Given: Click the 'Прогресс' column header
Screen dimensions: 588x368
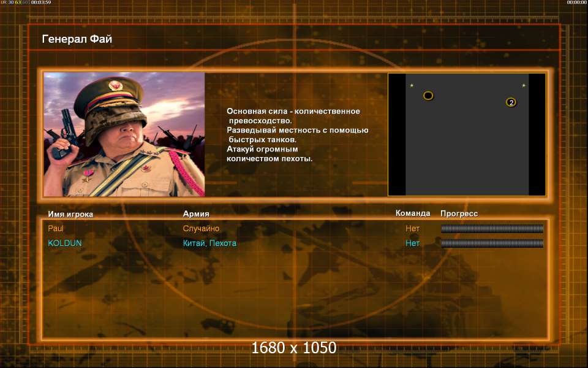Looking at the screenshot, I should (459, 213).
